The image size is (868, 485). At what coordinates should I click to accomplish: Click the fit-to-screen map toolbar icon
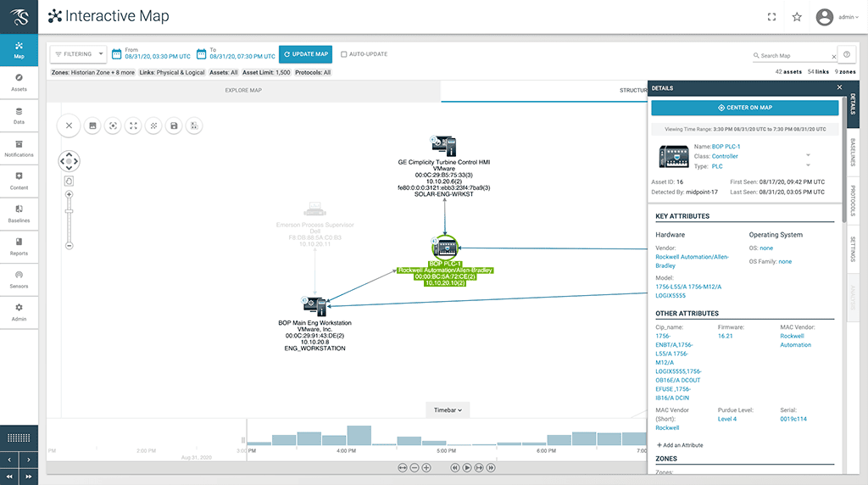point(133,125)
